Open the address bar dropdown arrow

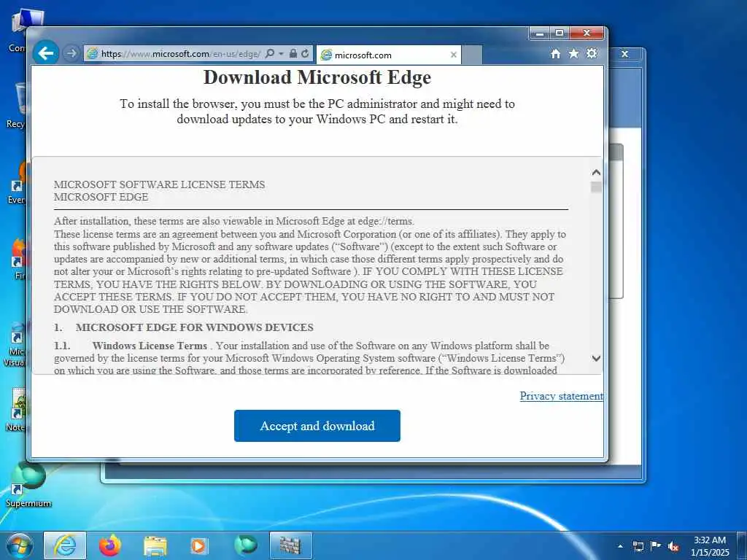281,53
